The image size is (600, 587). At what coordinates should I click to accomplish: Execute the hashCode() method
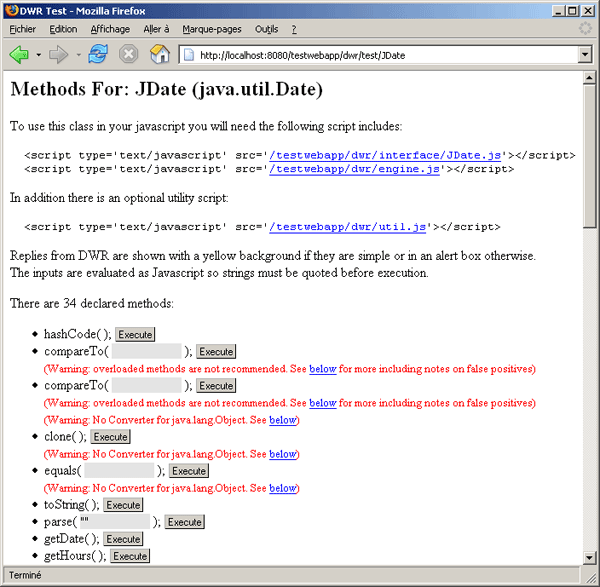135,334
